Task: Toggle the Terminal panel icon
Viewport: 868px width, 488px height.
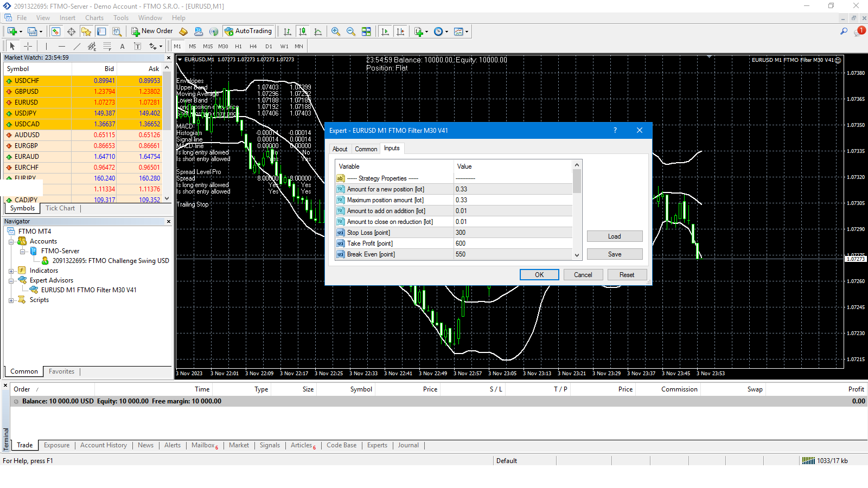Action: [x=101, y=31]
